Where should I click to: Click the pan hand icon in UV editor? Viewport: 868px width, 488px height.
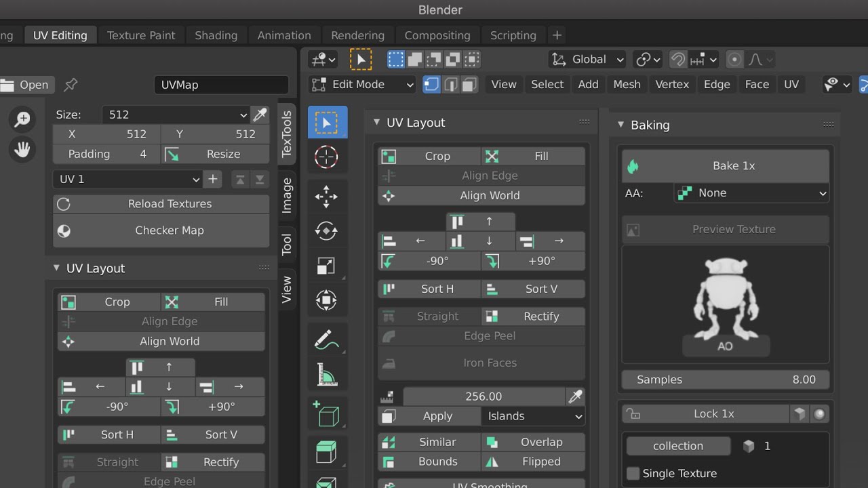pos(22,149)
